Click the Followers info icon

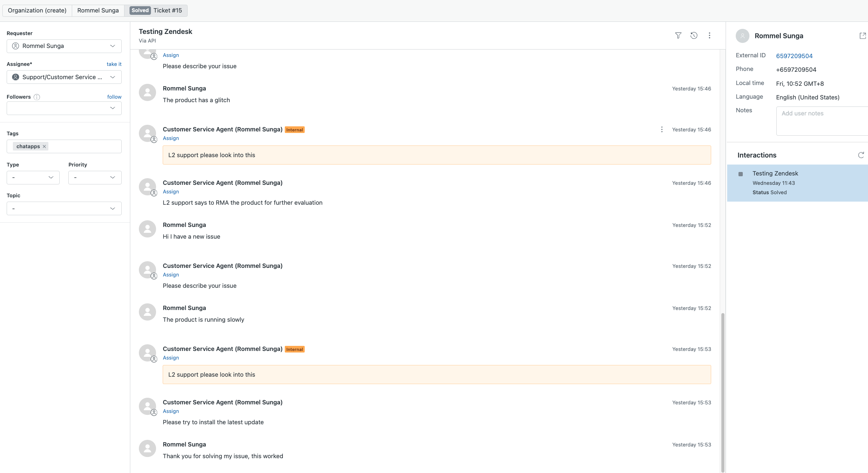(x=37, y=97)
